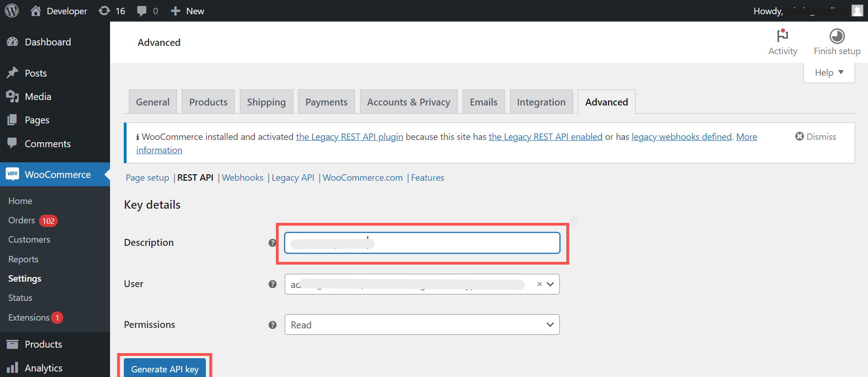Screen dimensions: 868x377
Task: Open Page setup sub-section
Action: tap(148, 177)
